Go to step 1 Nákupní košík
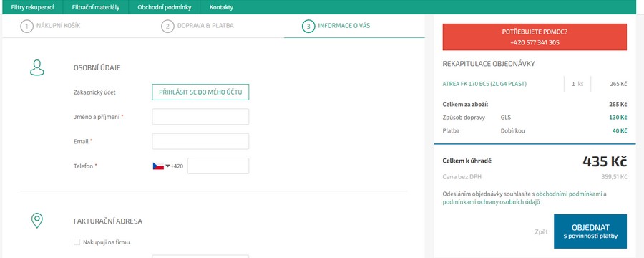The image size is (644, 258). (x=51, y=26)
